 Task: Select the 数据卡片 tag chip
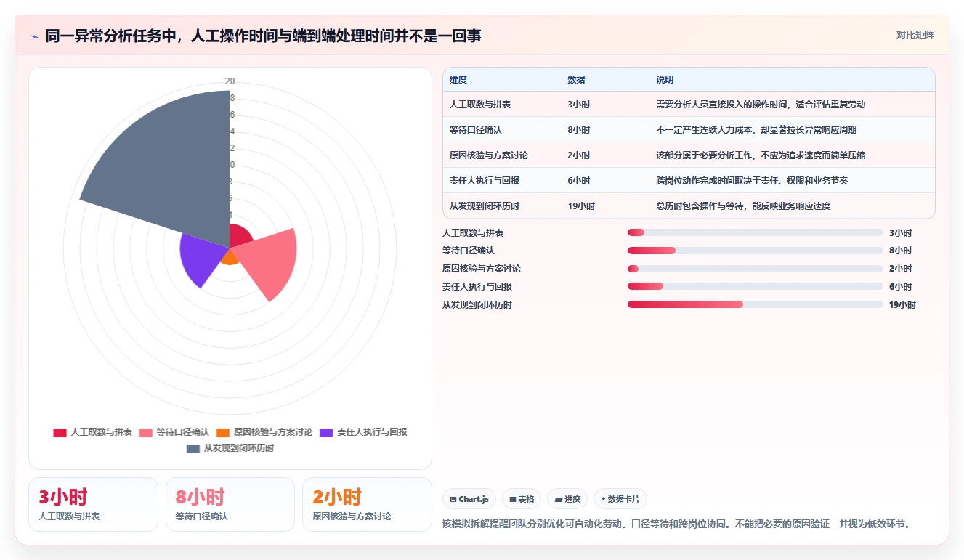620,499
